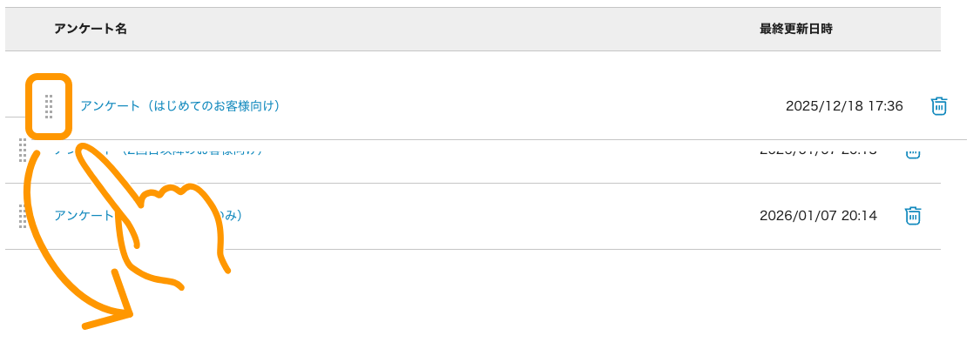Viewport: 980px width, 349px height.
Task: Delete the survey updated 2025/12/18 17:36
Action: (938, 106)
